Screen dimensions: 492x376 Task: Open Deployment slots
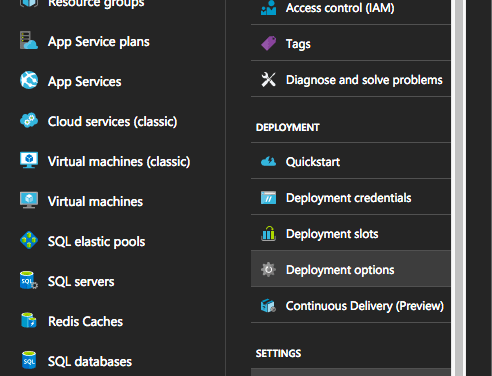point(351,233)
